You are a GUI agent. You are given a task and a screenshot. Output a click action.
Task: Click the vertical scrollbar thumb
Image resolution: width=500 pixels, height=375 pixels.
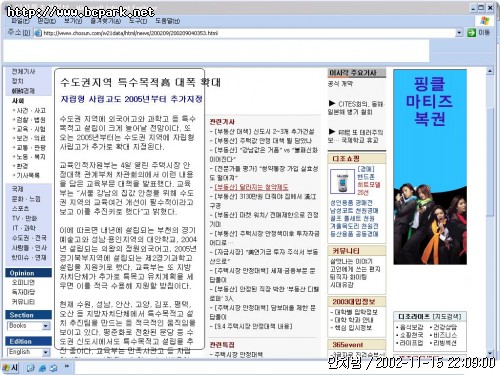coord(490,162)
